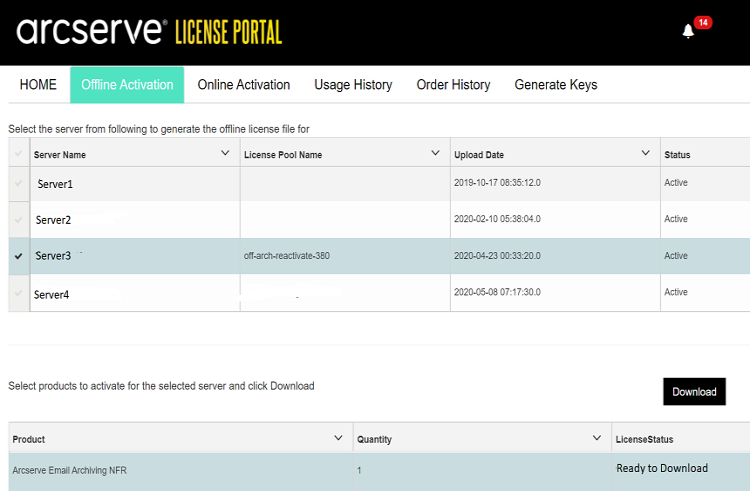Select the Server4 name cell
This screenshot has width=750, height=491.
135,294
